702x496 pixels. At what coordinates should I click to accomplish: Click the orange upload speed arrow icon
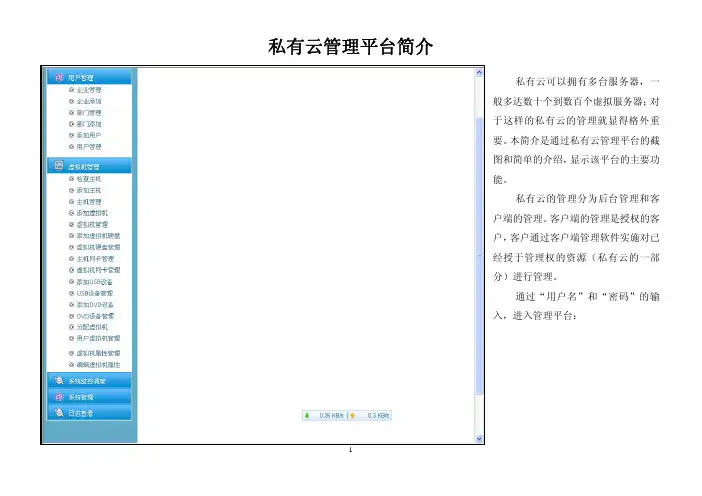click(x=352, y=416)
